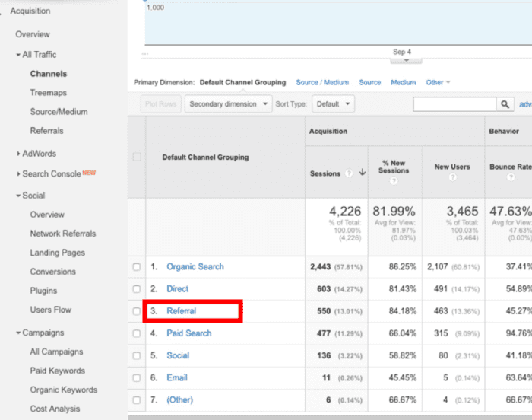Click the table search input field

coord(454,104)
